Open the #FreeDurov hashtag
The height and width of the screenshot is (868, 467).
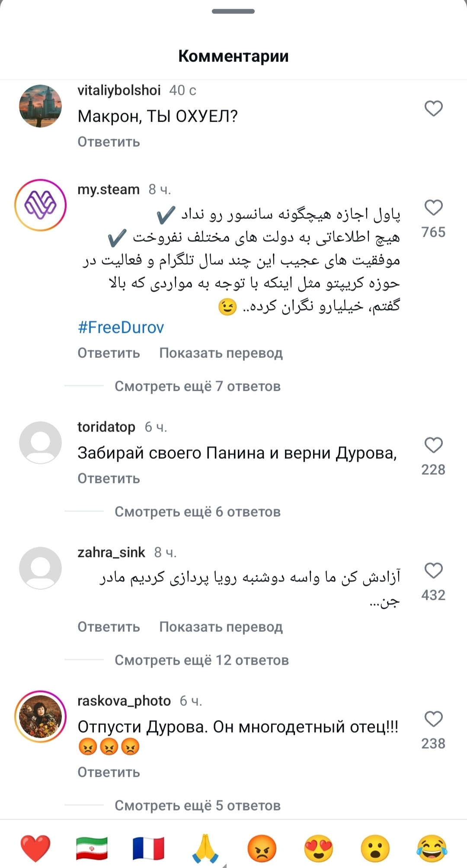click(121, 328)
